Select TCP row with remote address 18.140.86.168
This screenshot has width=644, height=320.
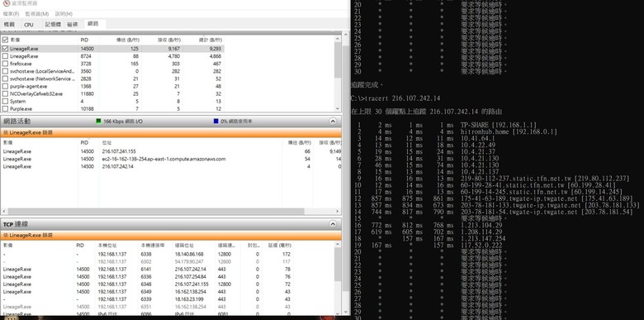[167, 254]
